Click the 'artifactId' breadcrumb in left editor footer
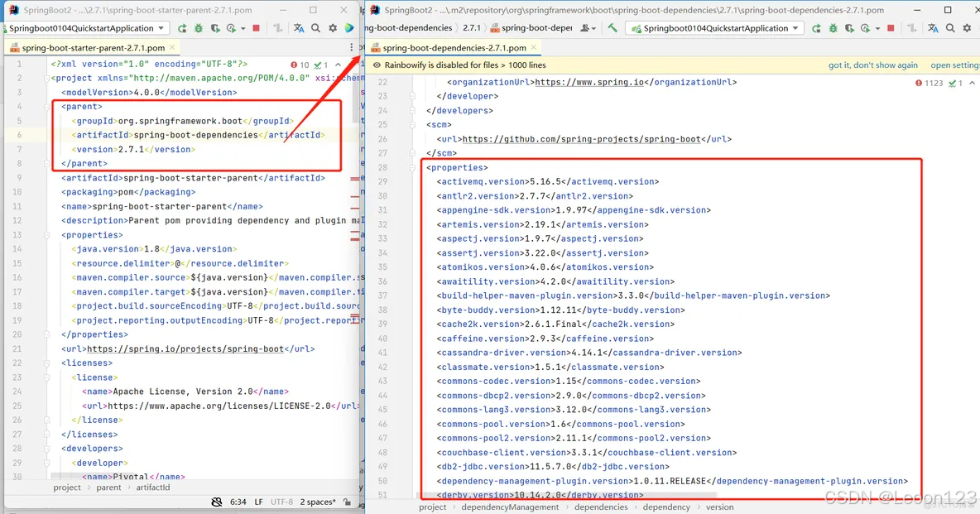The image size is (980, 514). coord(153,488)
